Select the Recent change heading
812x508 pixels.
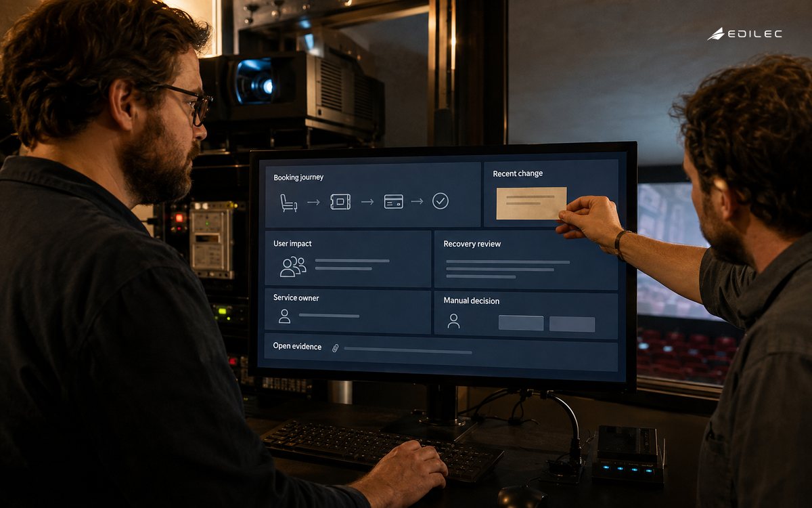[518, 173]
